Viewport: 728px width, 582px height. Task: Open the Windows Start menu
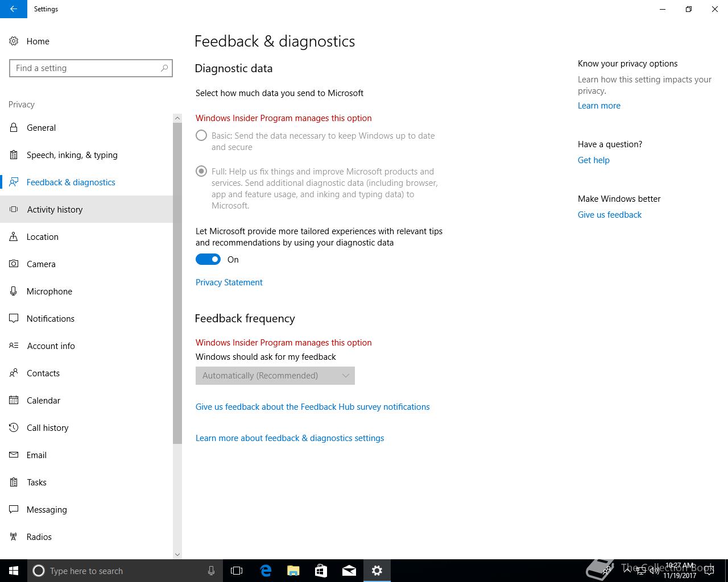(14, 571)
